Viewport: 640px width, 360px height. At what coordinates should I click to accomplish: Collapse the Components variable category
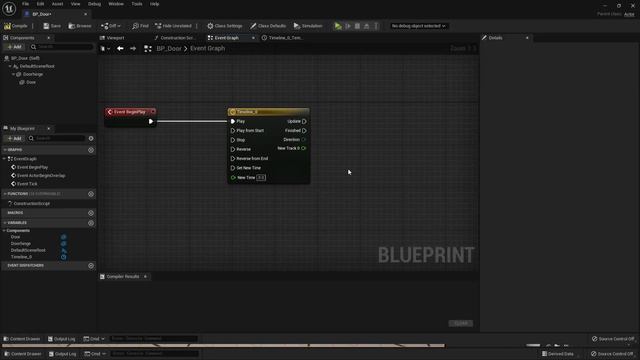[x=4, y=231]
